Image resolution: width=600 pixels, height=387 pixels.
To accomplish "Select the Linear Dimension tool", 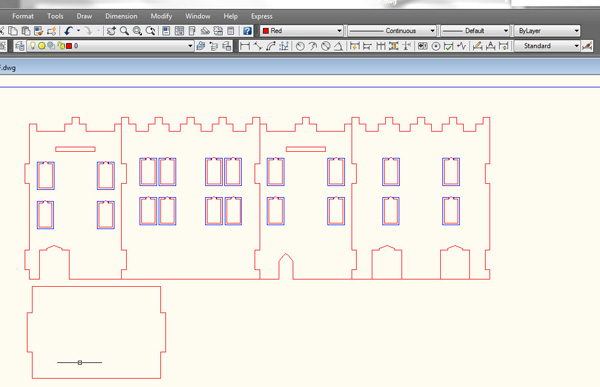I will pos(245,46).
